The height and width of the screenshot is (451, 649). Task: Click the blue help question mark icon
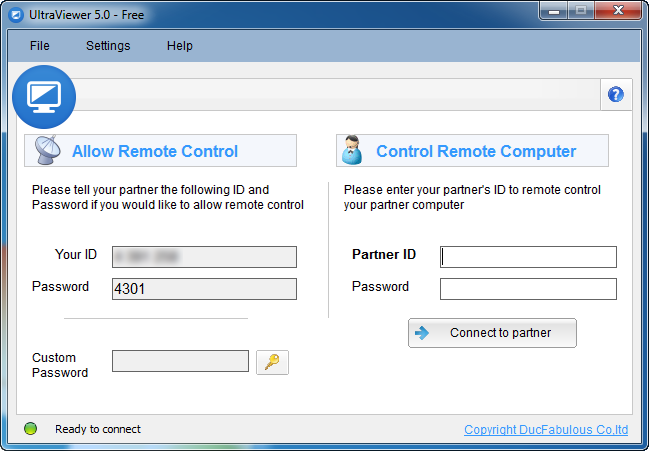tap(616, 95)
